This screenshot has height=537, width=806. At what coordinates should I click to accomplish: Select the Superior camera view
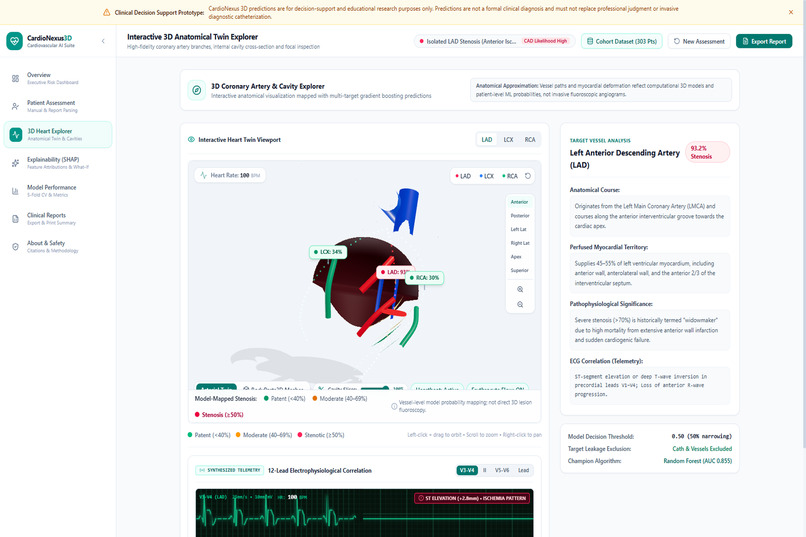coord(519,270)
